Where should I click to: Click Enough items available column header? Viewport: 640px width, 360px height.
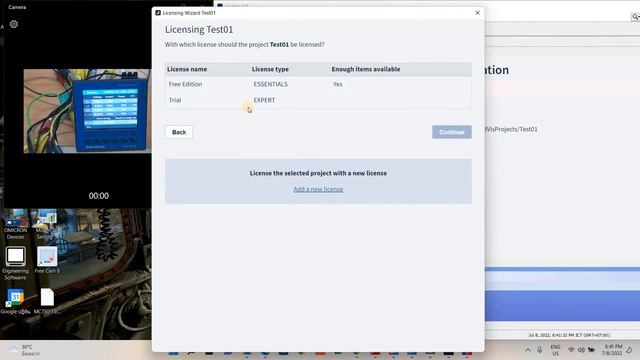point(366,69)
